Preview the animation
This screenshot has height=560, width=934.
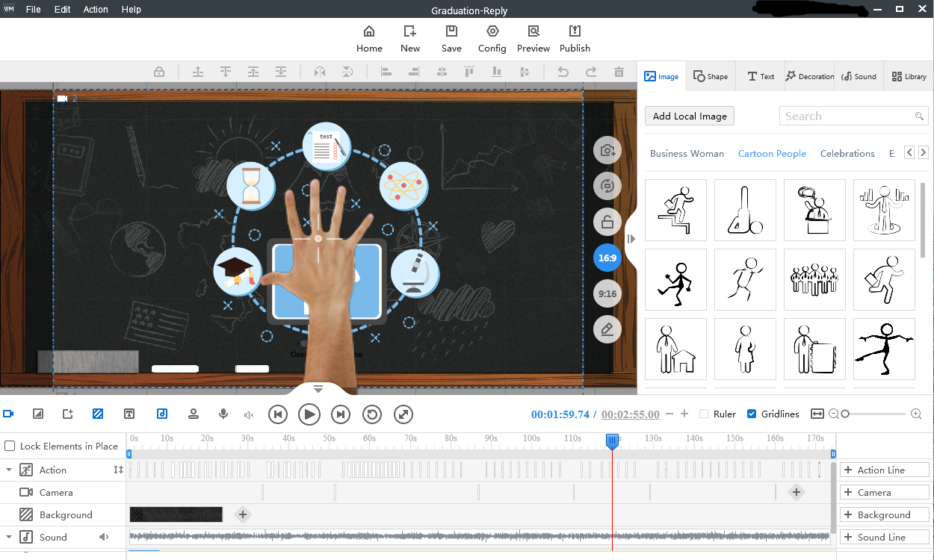point(534,39)
